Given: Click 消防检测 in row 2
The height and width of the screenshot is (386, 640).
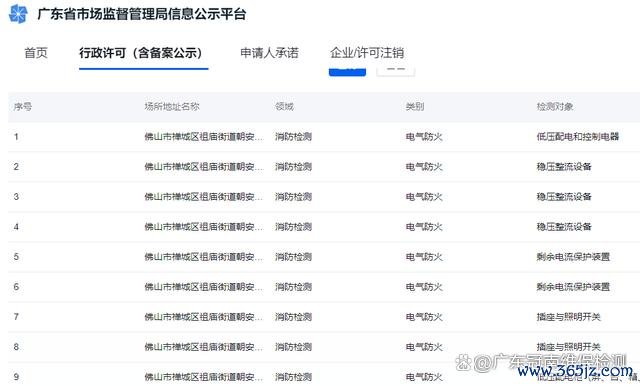Looking at the screenshot, I should (x=293, y=167).
